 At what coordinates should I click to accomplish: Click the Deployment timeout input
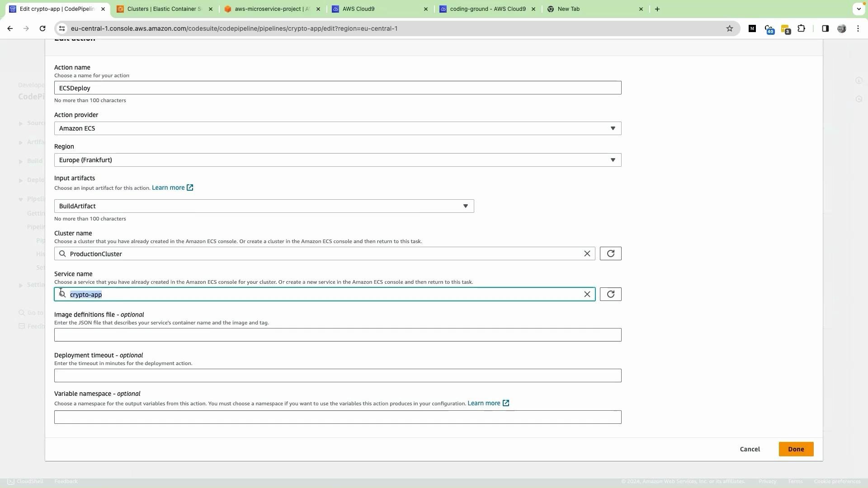pos(338,375)
